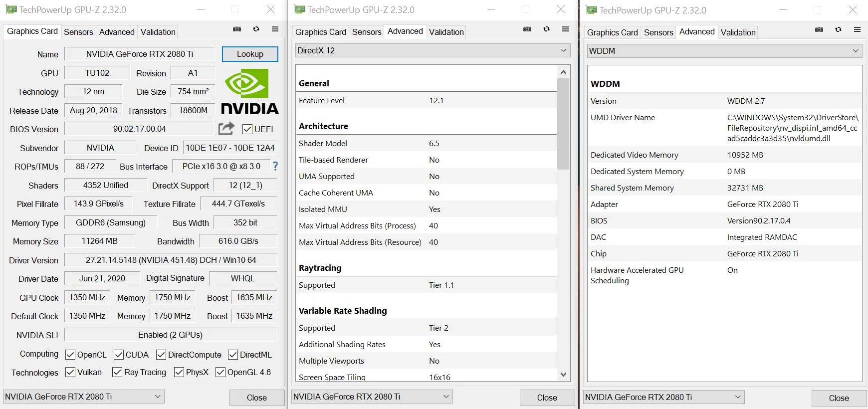Click Close button in left window

[x=257, y=398]
